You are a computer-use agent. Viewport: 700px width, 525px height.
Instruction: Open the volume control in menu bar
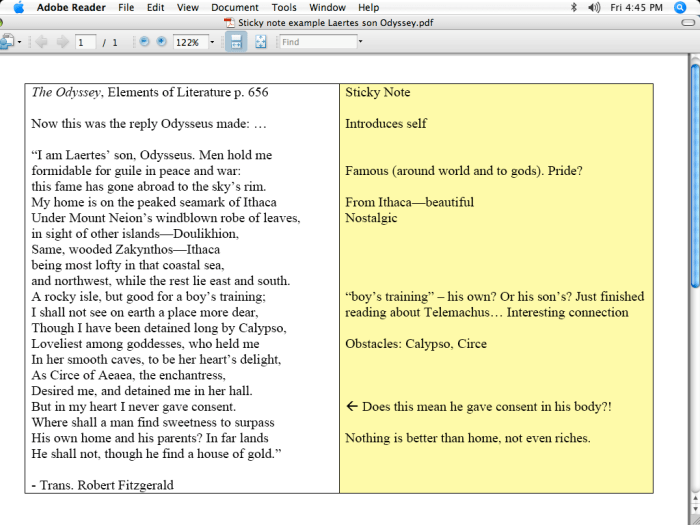pos(594,7)
